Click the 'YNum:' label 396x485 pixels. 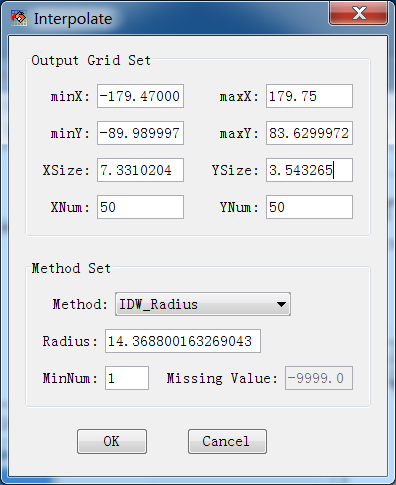click(x=239, y=207)
